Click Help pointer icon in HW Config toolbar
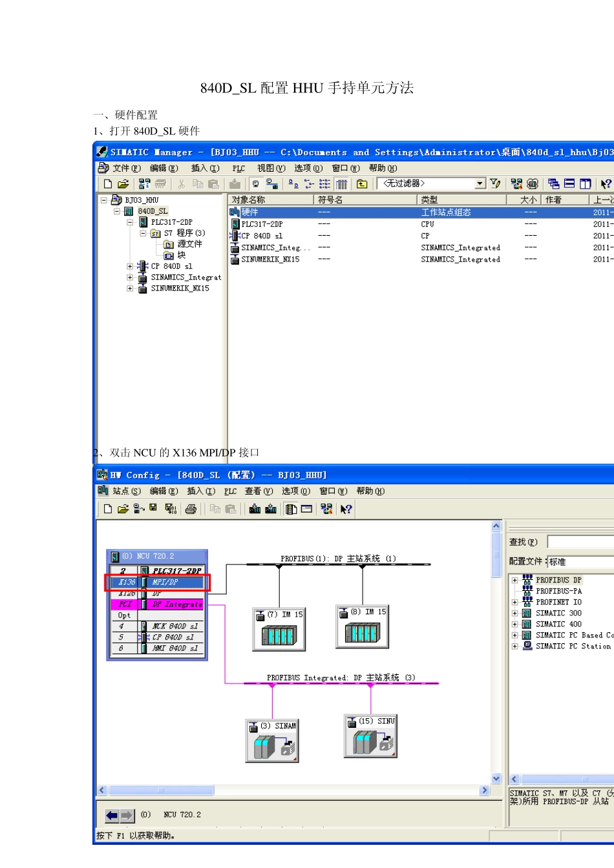 (x=346, y=509)
